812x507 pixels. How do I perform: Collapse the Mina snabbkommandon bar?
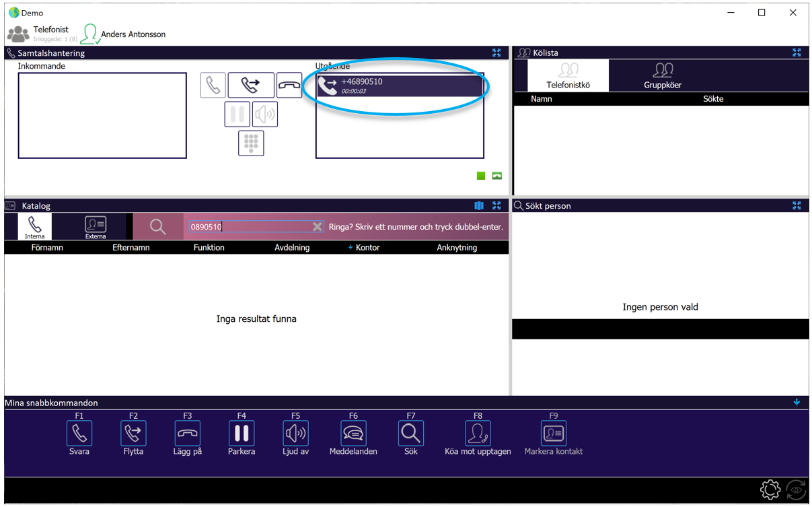(x=797, y=402)
